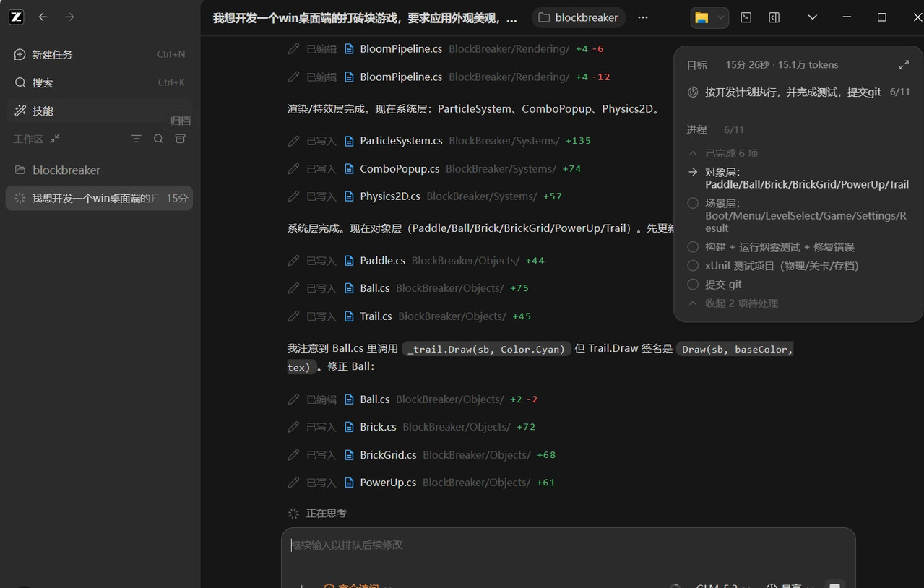924x588 pixels.
Task: Create a new task via 新建任务
Action: pos(100,54)
